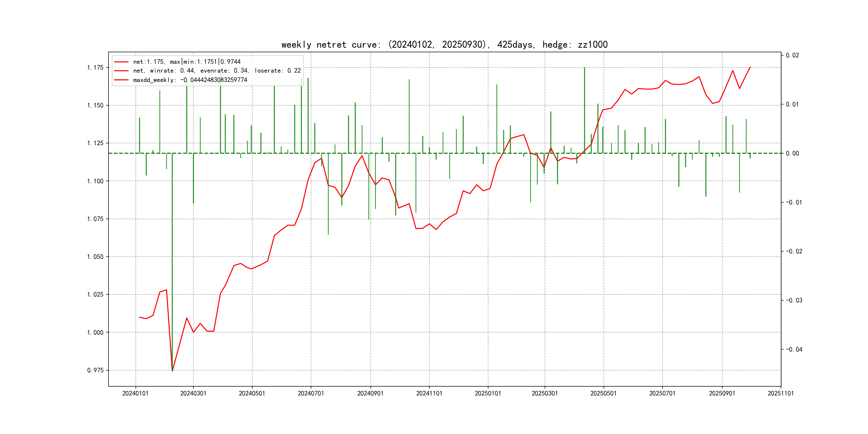
Task: Click x-axis label 20250301
Action: [545, 394]
